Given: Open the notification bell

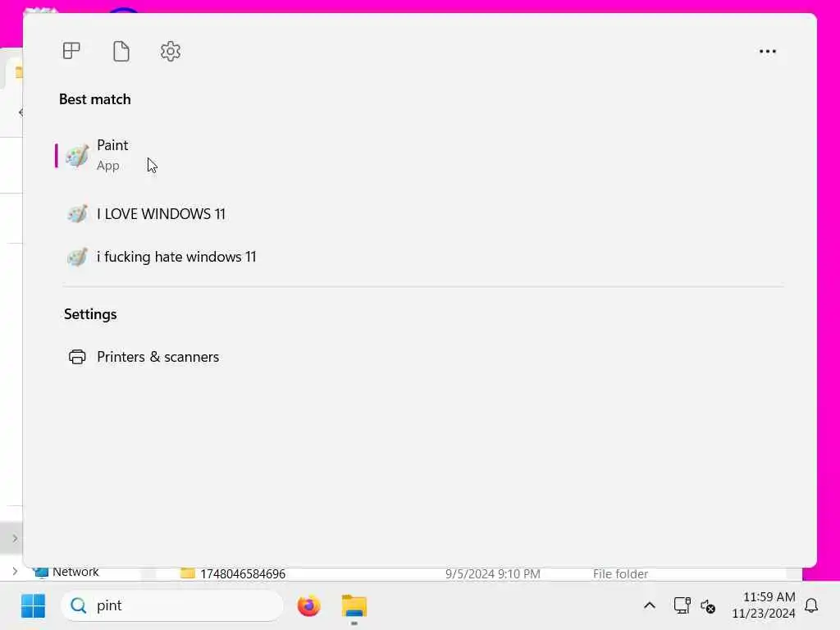Looking at the screenshot, I should (x=811, y=605).
